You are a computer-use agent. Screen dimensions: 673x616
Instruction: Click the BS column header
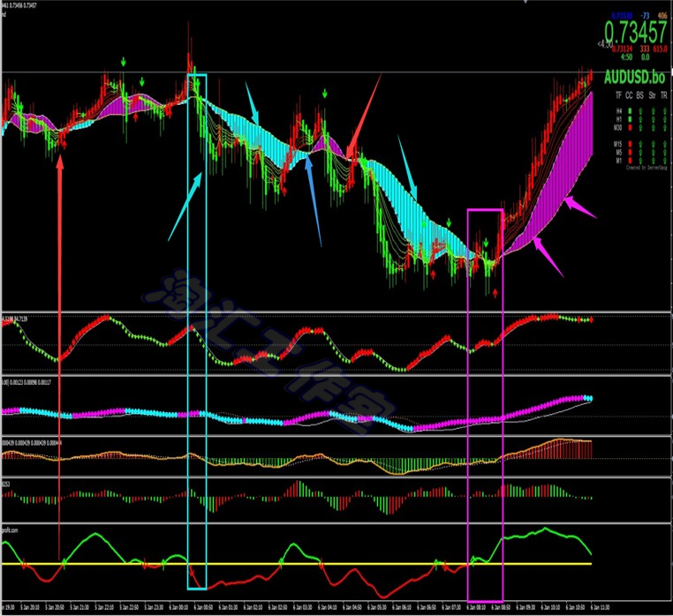click(640, 95)
